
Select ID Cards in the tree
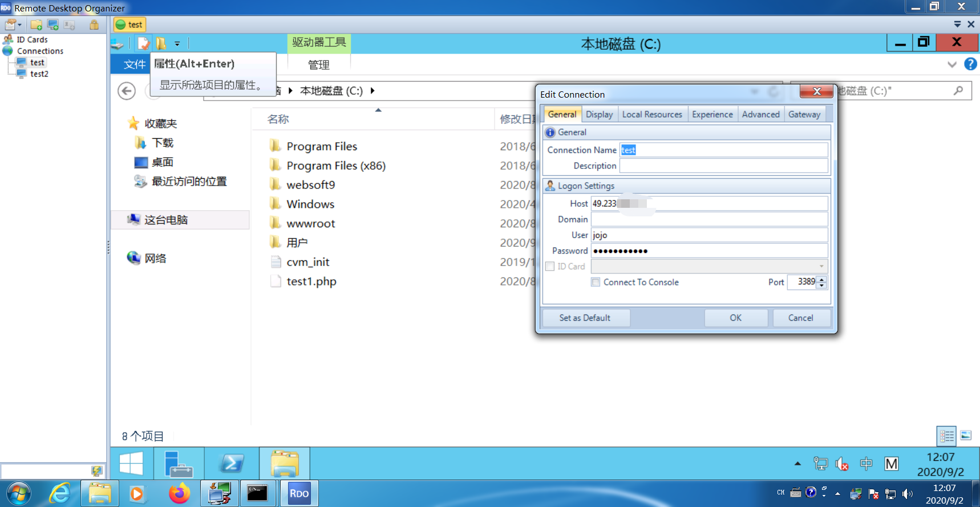tap(32, 39)
